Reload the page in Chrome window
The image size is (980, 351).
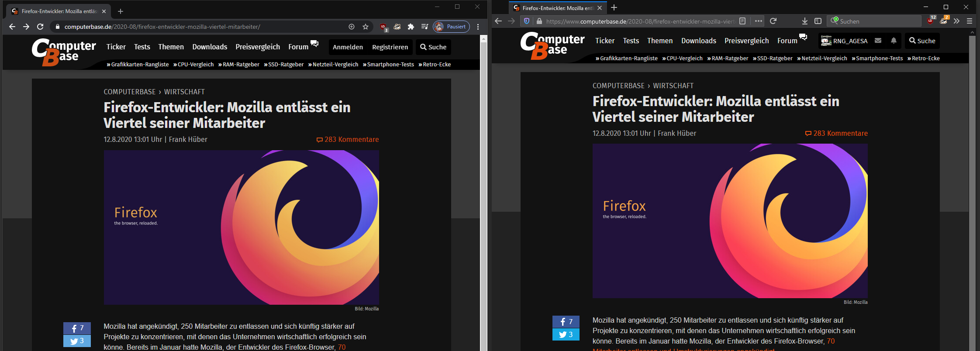(x=40, y=27)
